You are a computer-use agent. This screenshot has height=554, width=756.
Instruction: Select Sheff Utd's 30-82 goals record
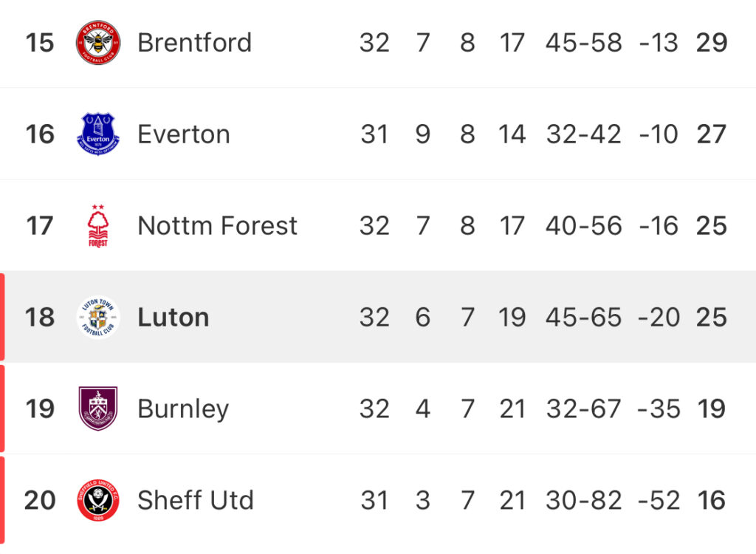tap(583, 500)
